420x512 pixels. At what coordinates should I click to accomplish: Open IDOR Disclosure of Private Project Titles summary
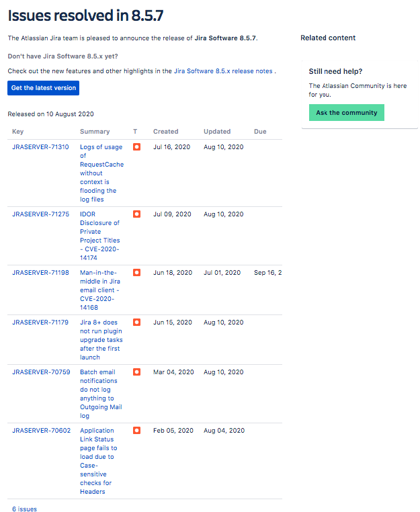click(100, 236)
